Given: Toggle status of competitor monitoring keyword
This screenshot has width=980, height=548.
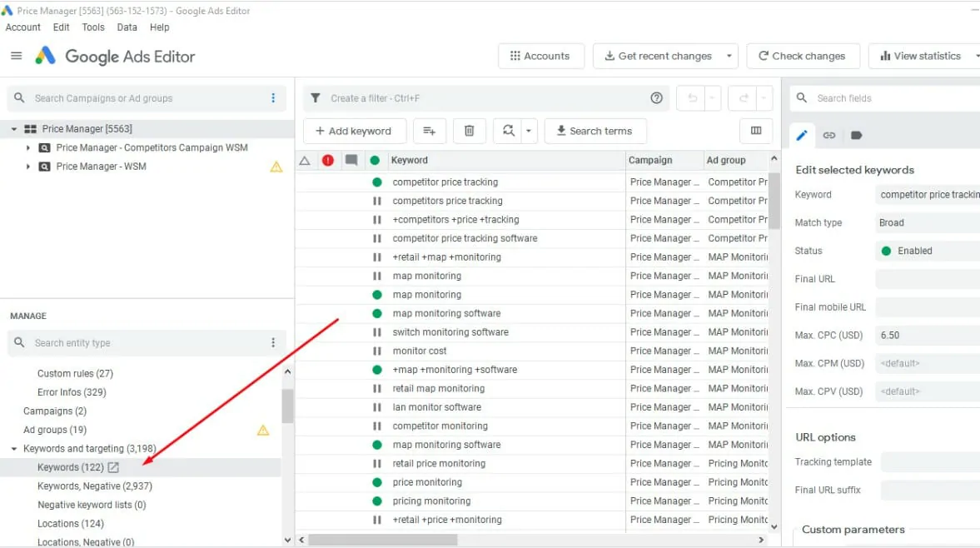Looking at the screenshot, I should (377, 426).
